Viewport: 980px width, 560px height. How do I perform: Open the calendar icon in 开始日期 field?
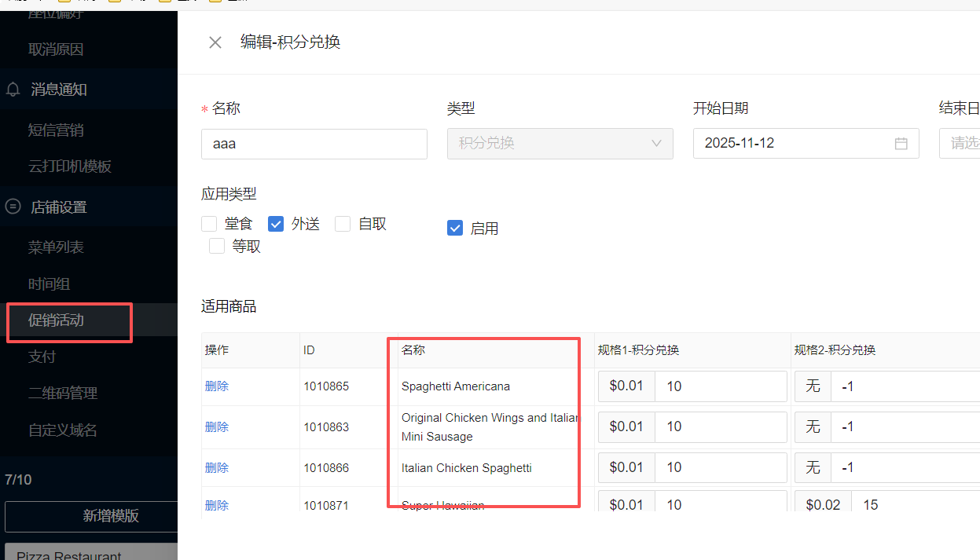pyautogui.click(x=901, y=144)
